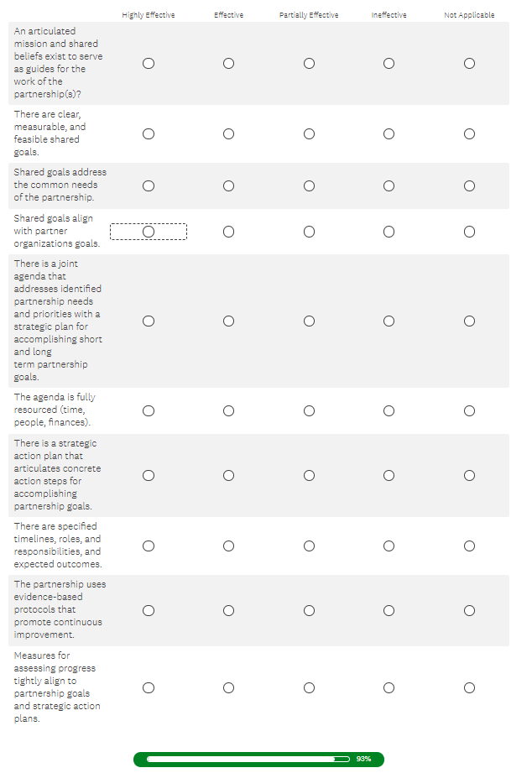
Task: Mark joint agenda row as Partially Effective
Action: tap(310, 321)
